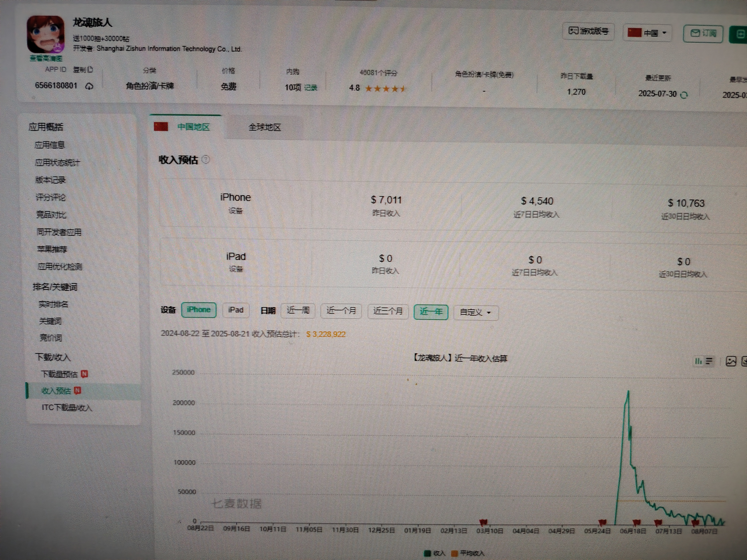Open 关键词 in the sidebar
Screen dimensions: 747x560
click(x=50, y=321)
